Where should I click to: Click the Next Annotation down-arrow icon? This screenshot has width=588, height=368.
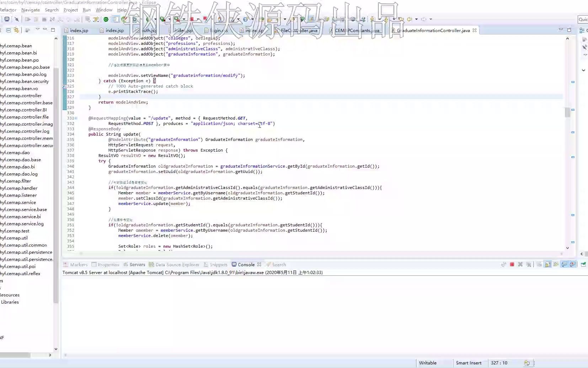pyautogui.click(x=372, y=19)
